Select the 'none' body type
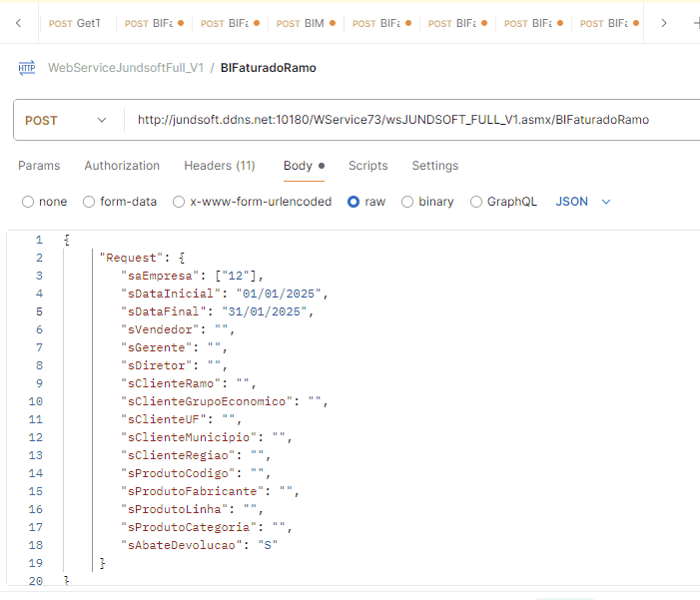 [28, 202]
